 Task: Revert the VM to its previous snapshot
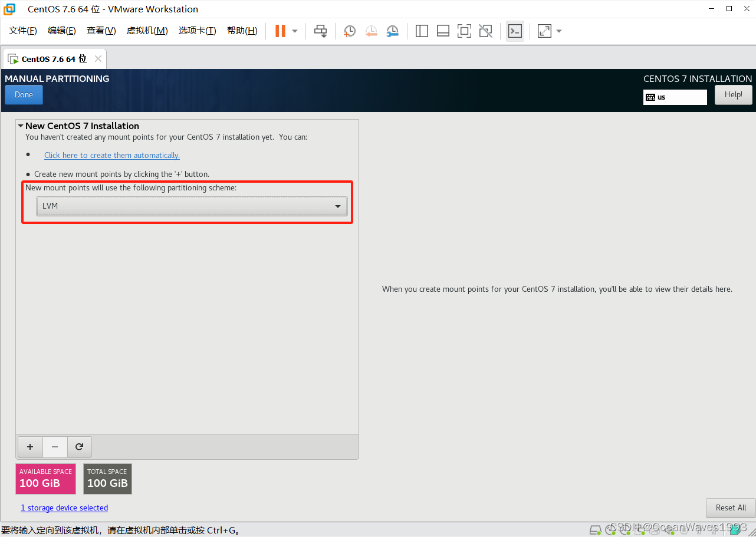(x=371, y=31)
